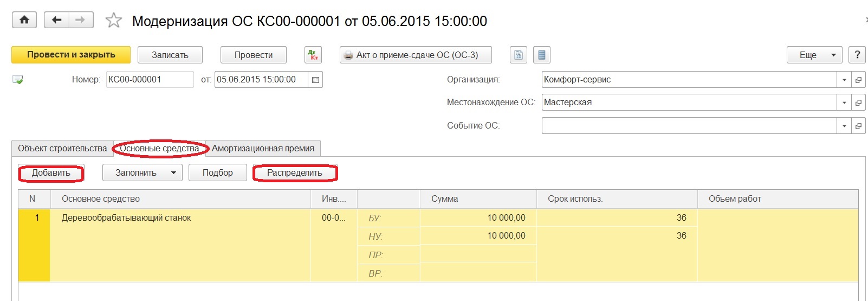Image resolution: width=868 pixels, height=301 pixels.
Task: Open Событие ОС record link icon
Action: coord(858,126)
